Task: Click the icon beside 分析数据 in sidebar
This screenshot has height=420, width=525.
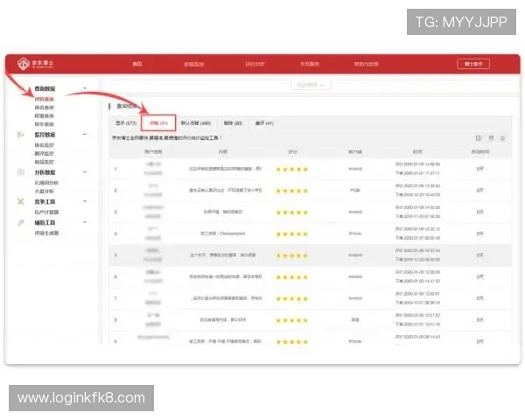Action: point(20,173)
